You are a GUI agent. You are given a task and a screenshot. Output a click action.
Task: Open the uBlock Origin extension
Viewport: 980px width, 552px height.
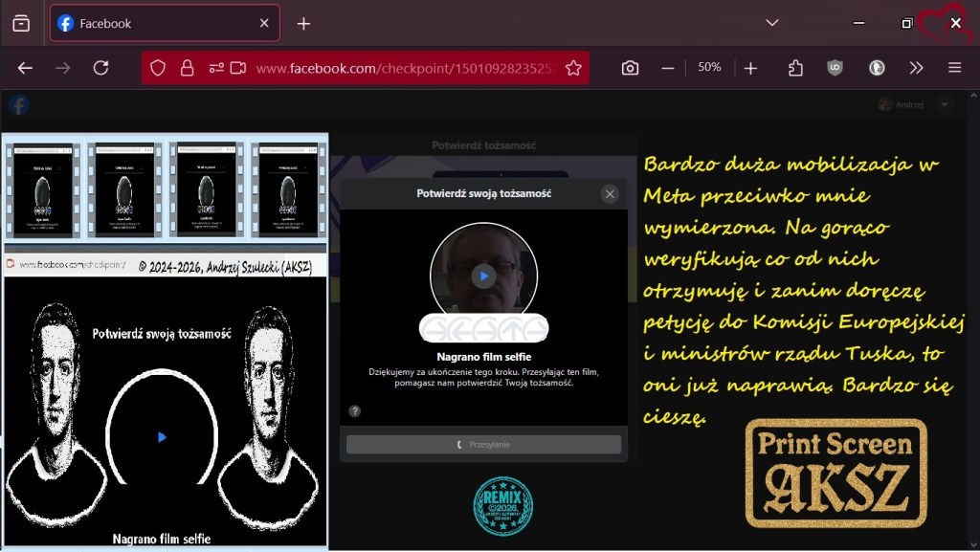835,68
